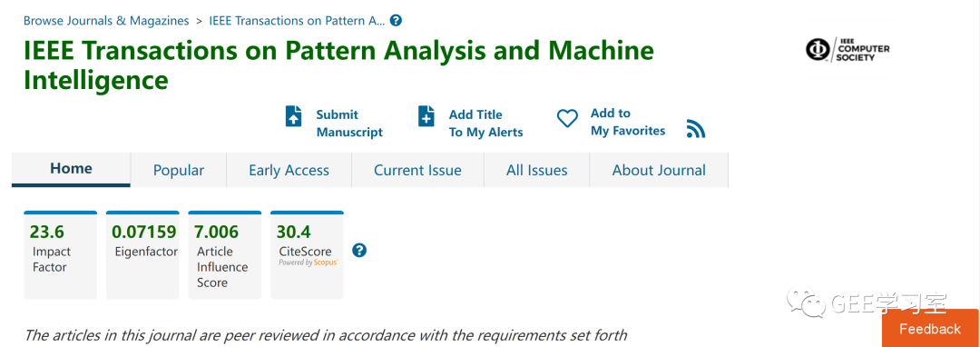Click the Add Title alert document icon
Screen dimensions: 980x347
pyautogui.click(x=426, y=116)
